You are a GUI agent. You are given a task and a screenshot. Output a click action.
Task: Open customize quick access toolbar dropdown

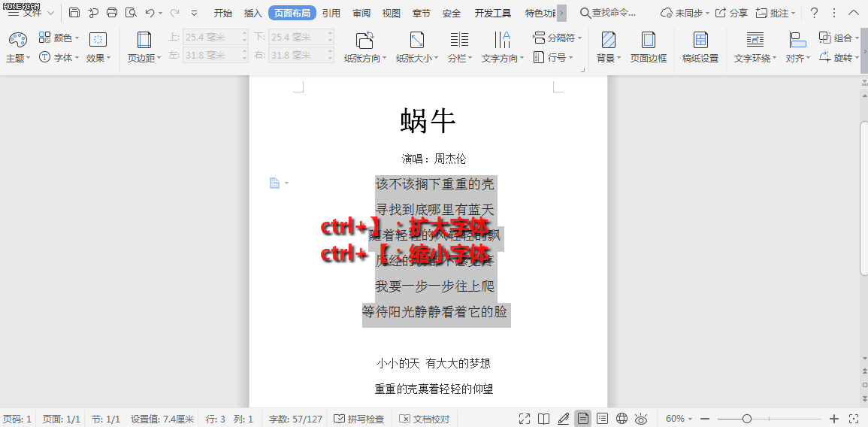195,13
